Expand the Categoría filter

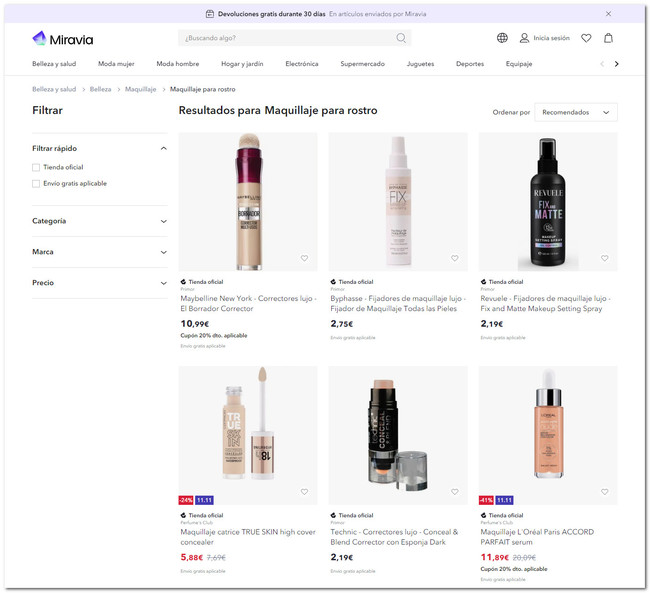[99, 221]
